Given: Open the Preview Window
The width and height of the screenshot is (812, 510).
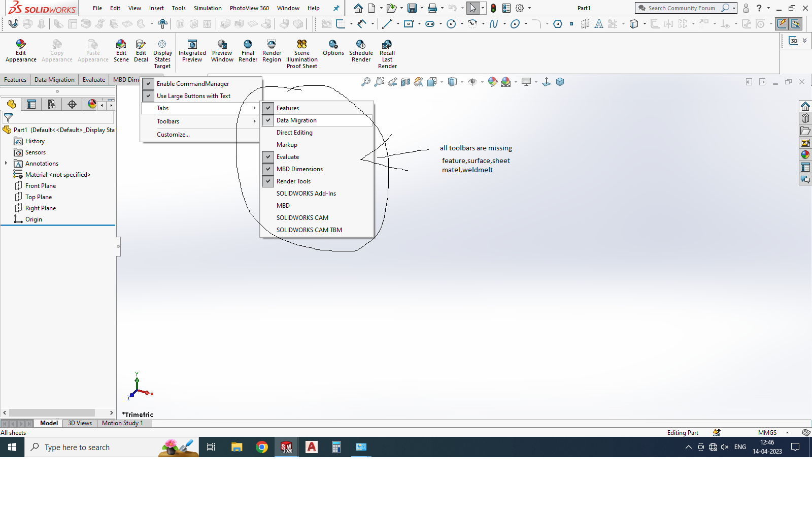Looking at the screenshot, I should point(222,51).
